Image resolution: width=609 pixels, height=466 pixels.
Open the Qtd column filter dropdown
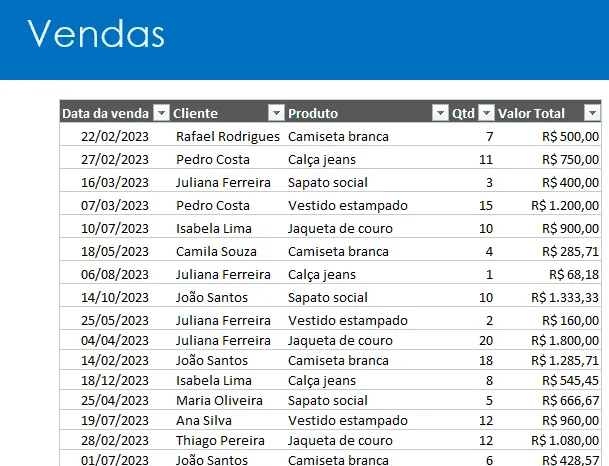click(x=486, y=113)
